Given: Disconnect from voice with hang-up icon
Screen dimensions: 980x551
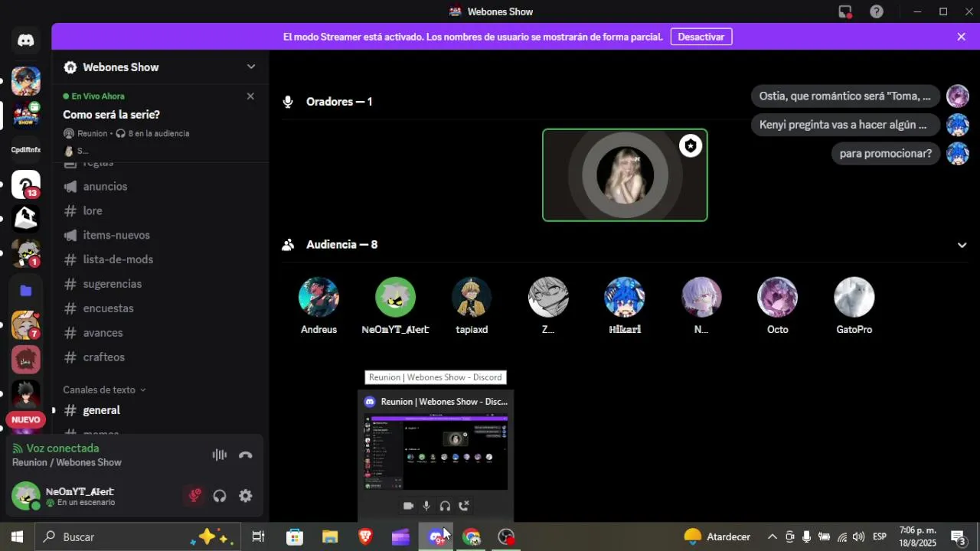Looking at the screenshot, I should pos(246,455).
